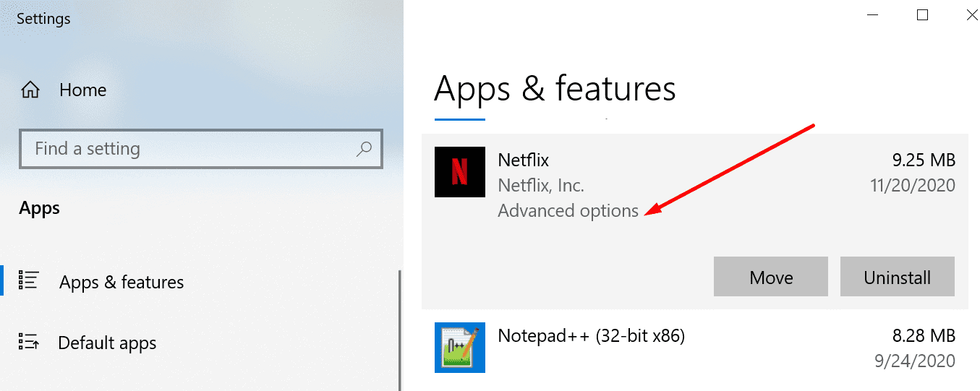This screenshot has width=980, height=391.
Task: Click the 9.25 MB size value
Action: coord(924,159)
